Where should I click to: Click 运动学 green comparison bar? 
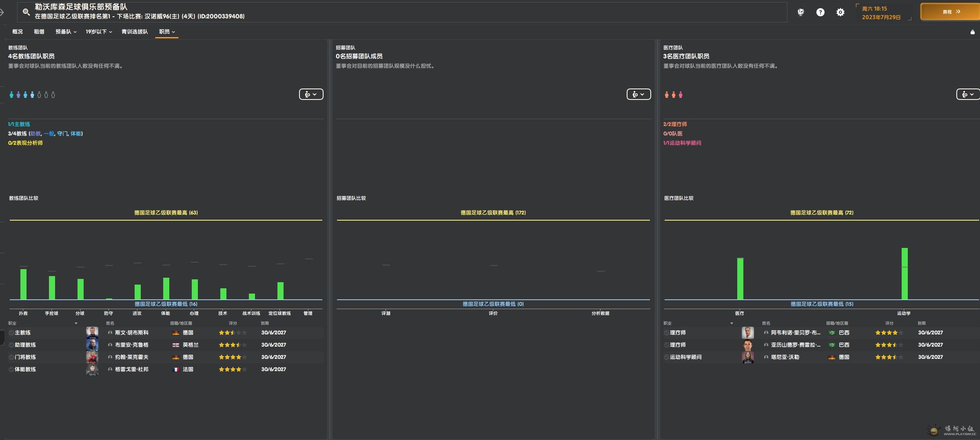[905, 274]
